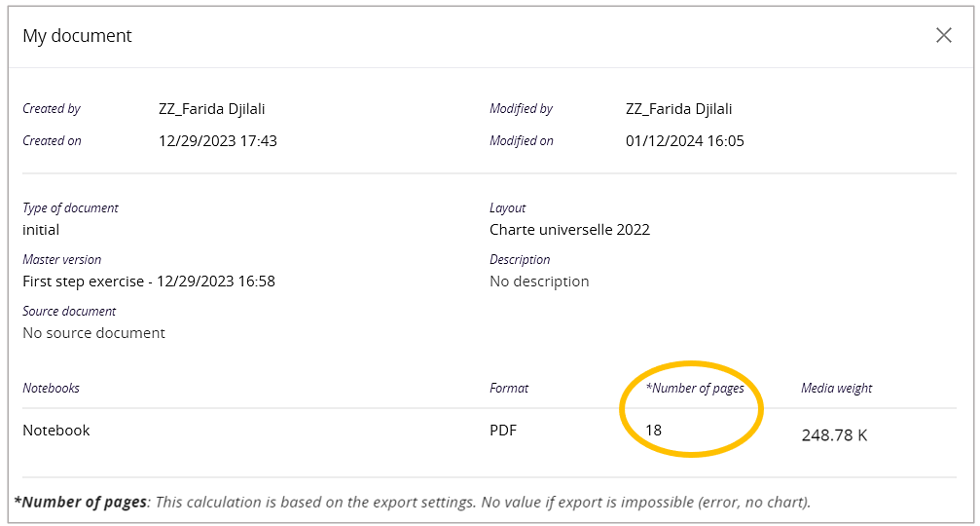The width and height of the screenshot is (980, 526).
Task: Close the My document dialog
Action: tap(943, 35)
